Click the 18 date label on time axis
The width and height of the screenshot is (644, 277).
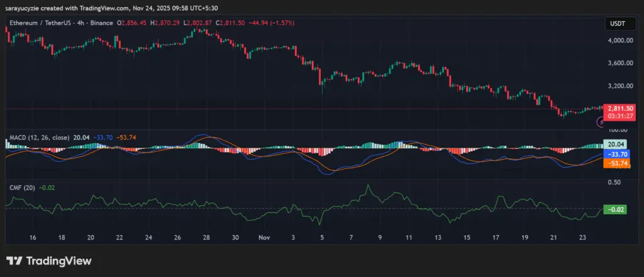(62, 237)
